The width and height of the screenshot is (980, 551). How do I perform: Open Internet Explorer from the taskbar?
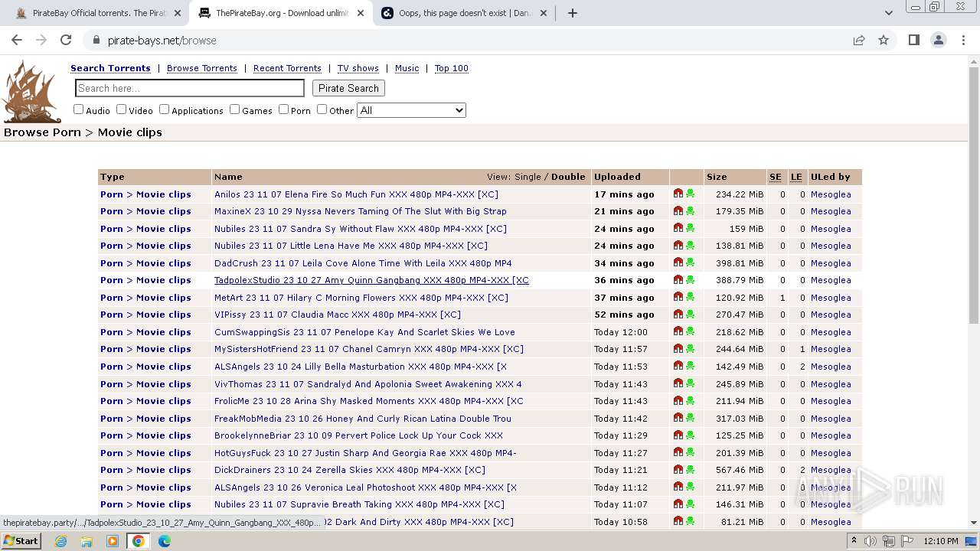pos(61,541)
